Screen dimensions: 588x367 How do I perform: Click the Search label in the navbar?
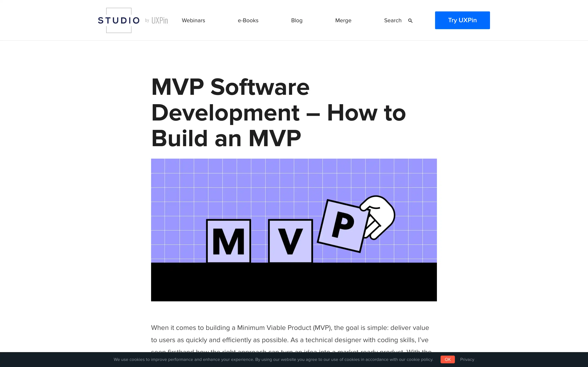pyautogui.click(x=393, y=20)
